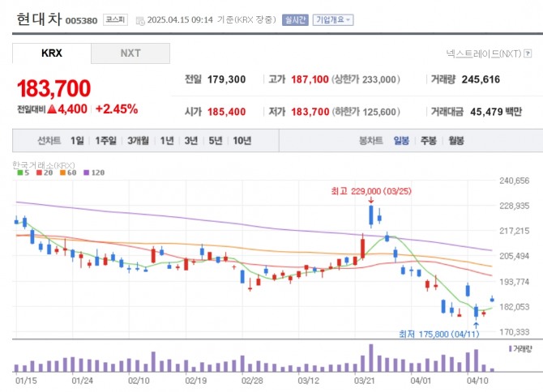Select the KRX exchange tab
543x392 pixels.
click(x=52, y=53)
